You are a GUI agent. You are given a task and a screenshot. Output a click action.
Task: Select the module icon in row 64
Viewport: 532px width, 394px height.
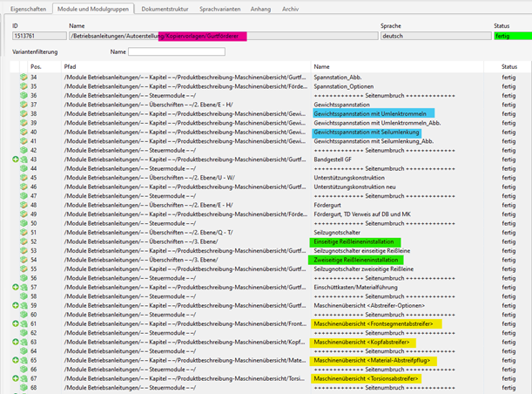coord(24,350)
